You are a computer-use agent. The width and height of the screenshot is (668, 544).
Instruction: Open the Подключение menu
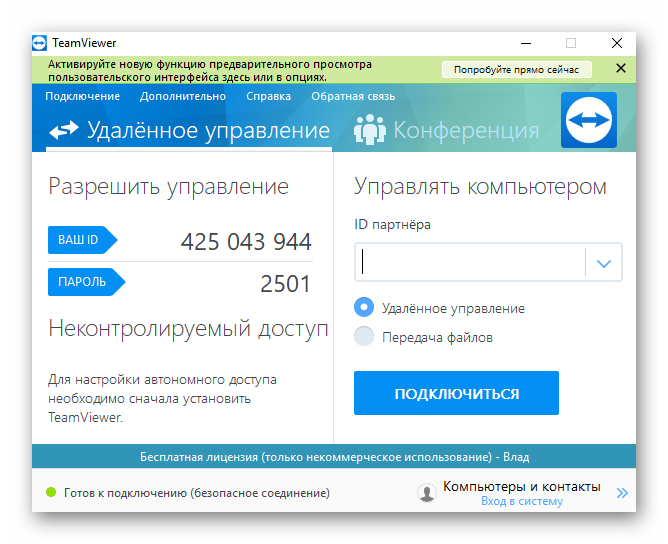coord(82,96)
